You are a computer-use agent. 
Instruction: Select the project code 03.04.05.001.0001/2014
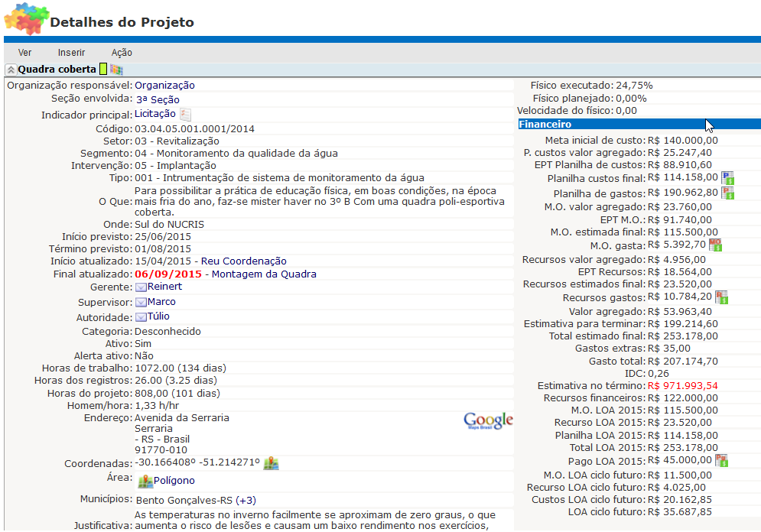(x=194, y=129)
